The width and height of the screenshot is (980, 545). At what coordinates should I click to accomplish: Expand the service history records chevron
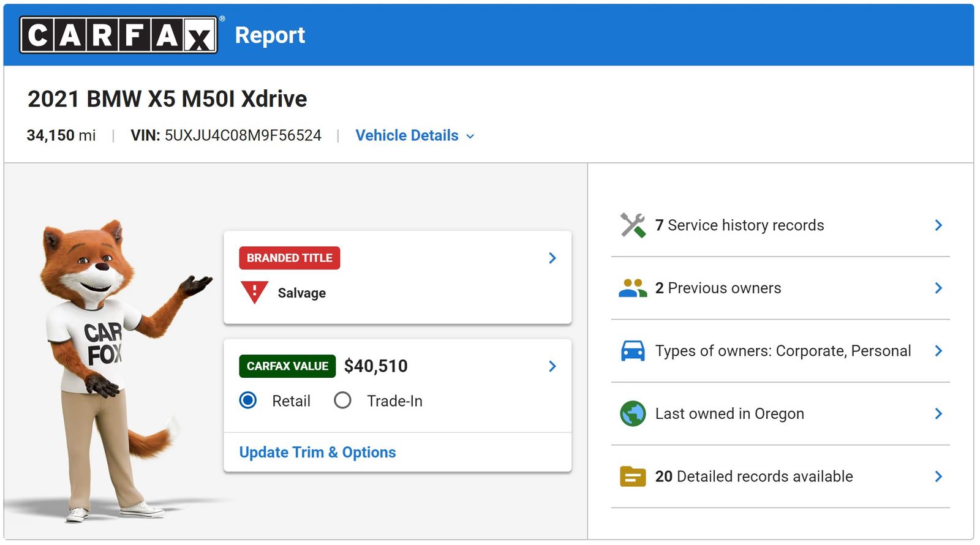(938, 225)
